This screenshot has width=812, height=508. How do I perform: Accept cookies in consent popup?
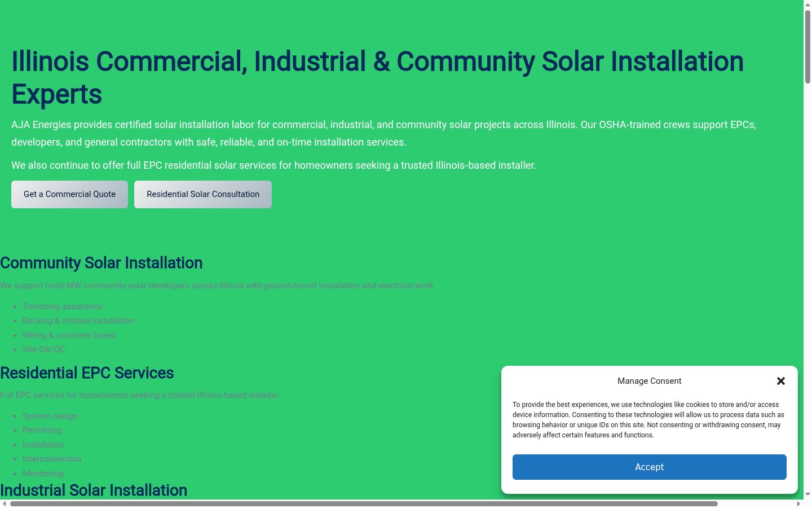pos(650,467)
